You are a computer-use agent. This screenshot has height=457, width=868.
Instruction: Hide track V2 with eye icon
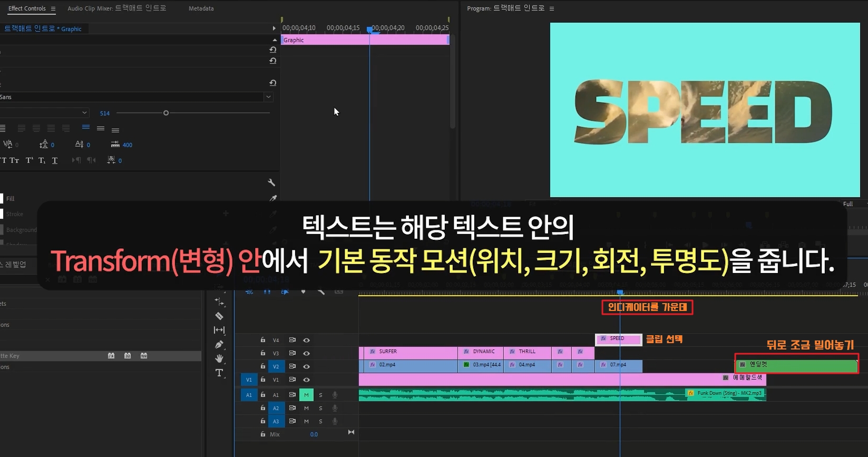(x=306, y=366)
